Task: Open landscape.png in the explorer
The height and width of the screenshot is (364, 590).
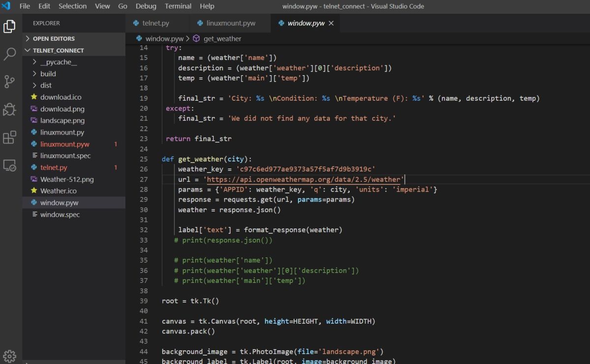Action: point(74,120)
